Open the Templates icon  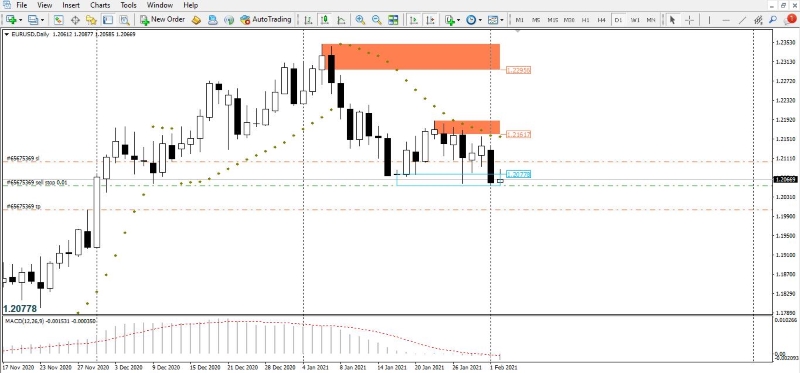(x=493, y=20)
